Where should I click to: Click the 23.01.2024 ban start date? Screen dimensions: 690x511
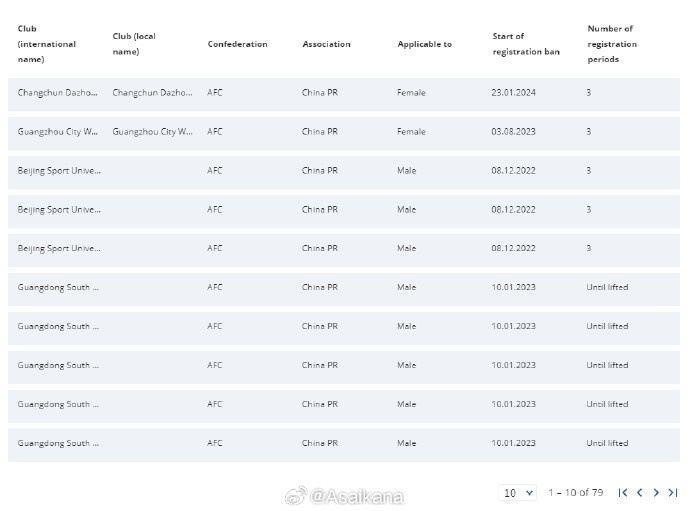[513, 92]
